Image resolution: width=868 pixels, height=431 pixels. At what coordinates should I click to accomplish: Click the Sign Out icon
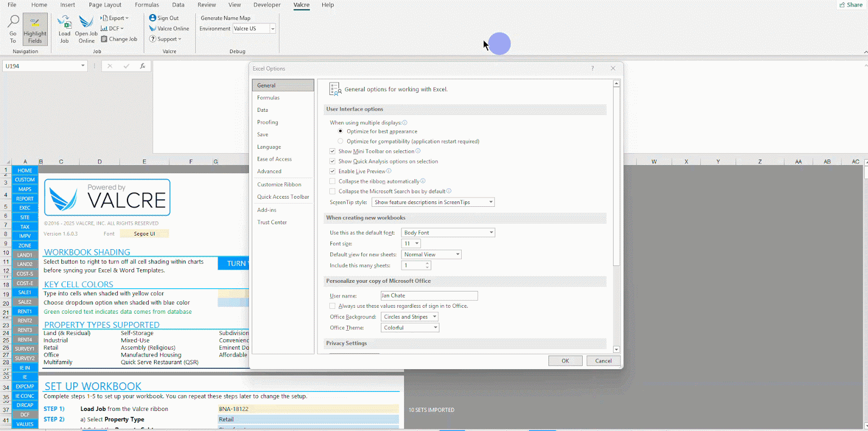(x=152, y=18)
